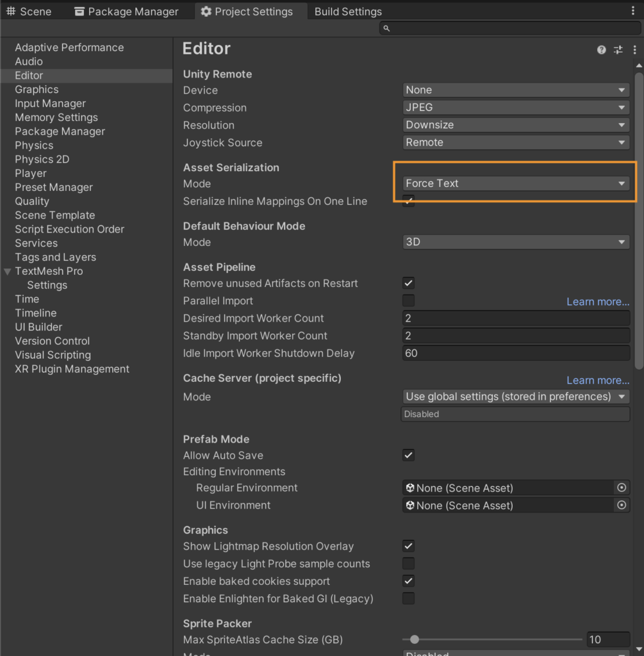
Task: Select Memory Settings category
Action: [x=56, y=118]
